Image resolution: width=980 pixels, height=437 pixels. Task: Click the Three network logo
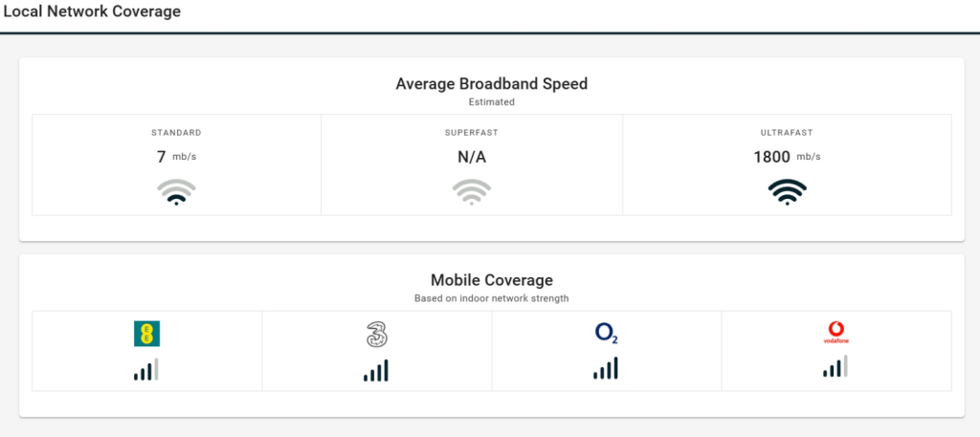coord(376,334)
